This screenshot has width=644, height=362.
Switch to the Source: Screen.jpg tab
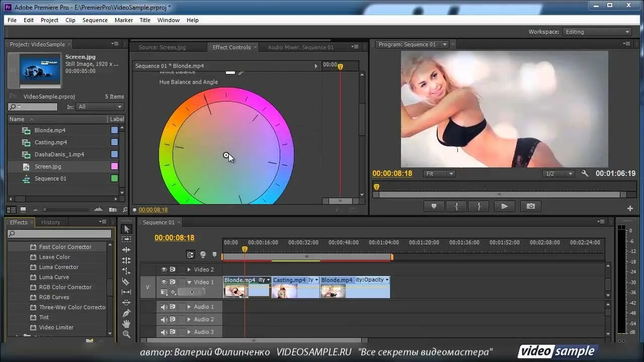click(162, 47)
